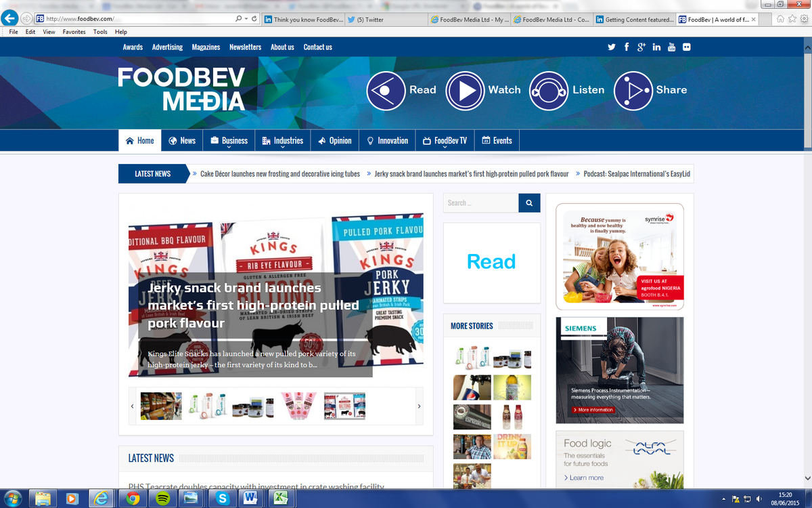Show previous carousel thumbnails arrow

[x=132, y=406]
